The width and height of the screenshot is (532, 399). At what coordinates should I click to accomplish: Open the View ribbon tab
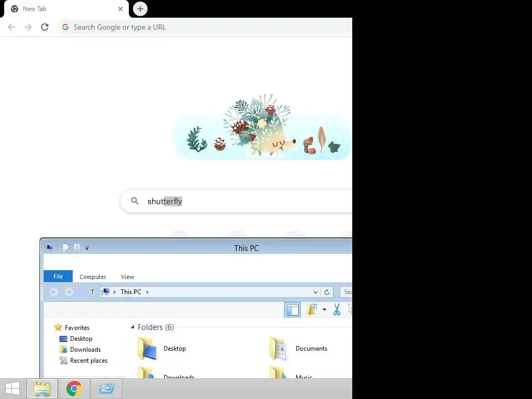pos(128,277)
